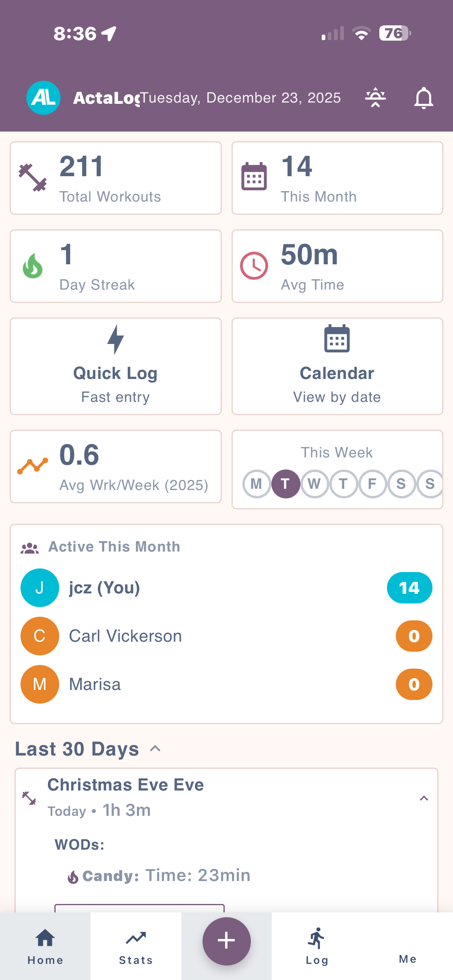Screen dimensions: 453x980
Task: Tap Carl Vickerson's orange avatar
Action: click(x=40, y=636)
